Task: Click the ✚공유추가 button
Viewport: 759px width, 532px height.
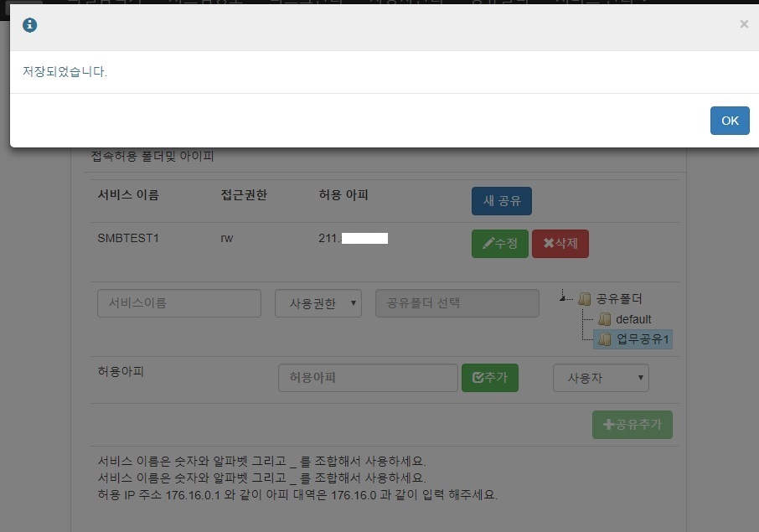Action: tap(632, 425)
